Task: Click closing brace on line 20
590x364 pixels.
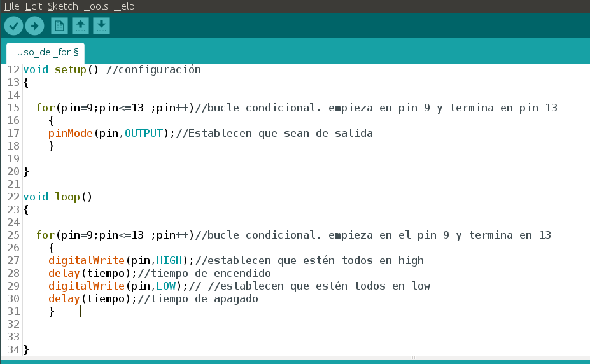Action: click(x=26, y=172)
